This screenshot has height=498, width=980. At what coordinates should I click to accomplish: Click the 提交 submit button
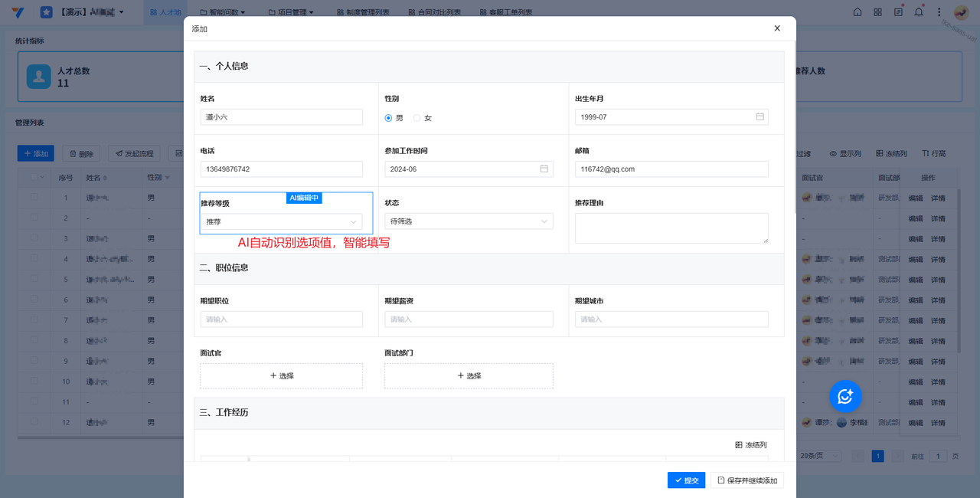686,480
